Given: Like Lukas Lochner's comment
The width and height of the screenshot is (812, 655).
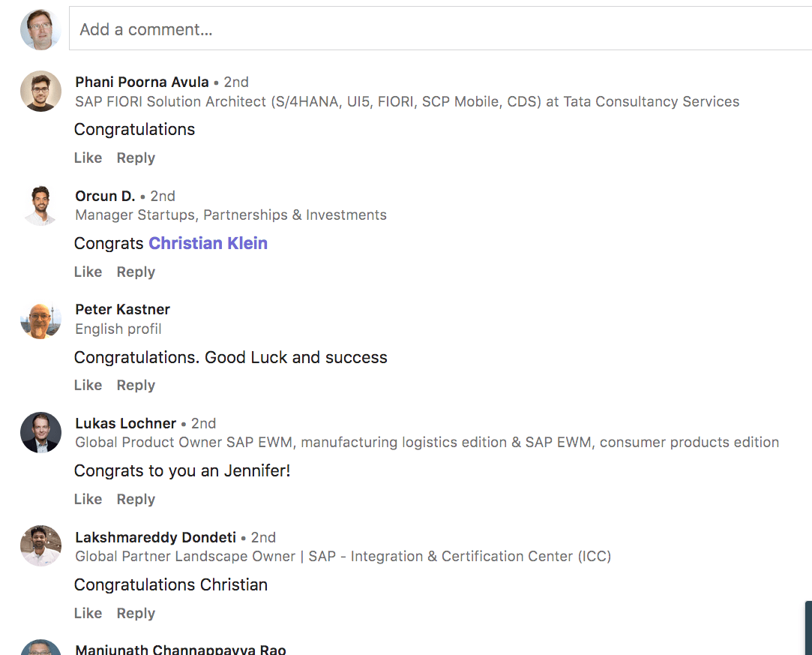Looking at the screenshot, I should point(88,499).
